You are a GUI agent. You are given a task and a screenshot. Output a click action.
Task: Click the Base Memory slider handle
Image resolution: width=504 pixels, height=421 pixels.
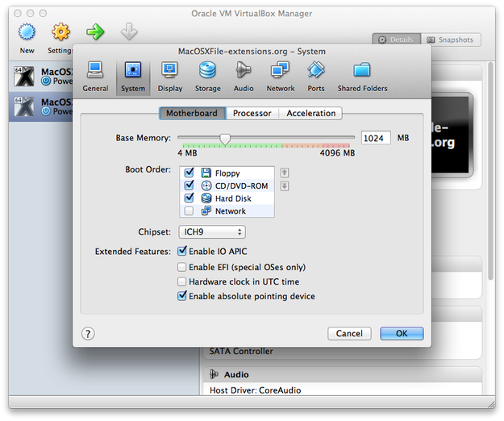pyautogui.click(x=225, y=140)
